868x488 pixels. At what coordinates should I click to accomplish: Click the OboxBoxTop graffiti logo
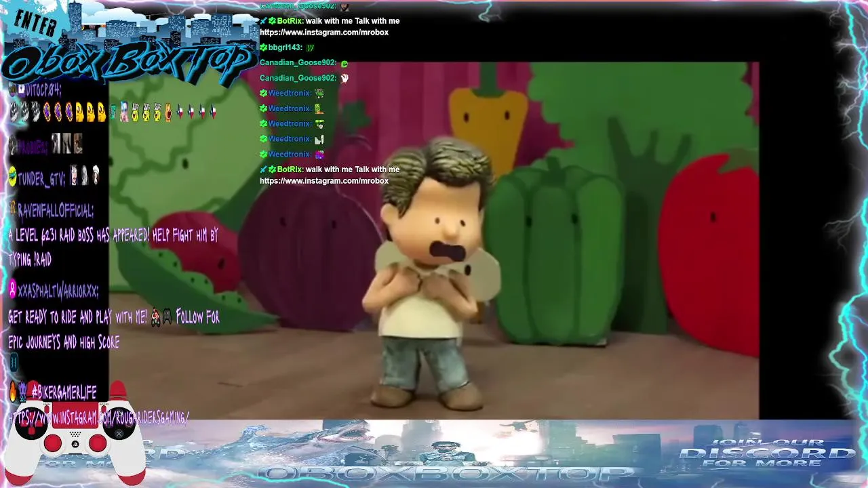(129, 62)
